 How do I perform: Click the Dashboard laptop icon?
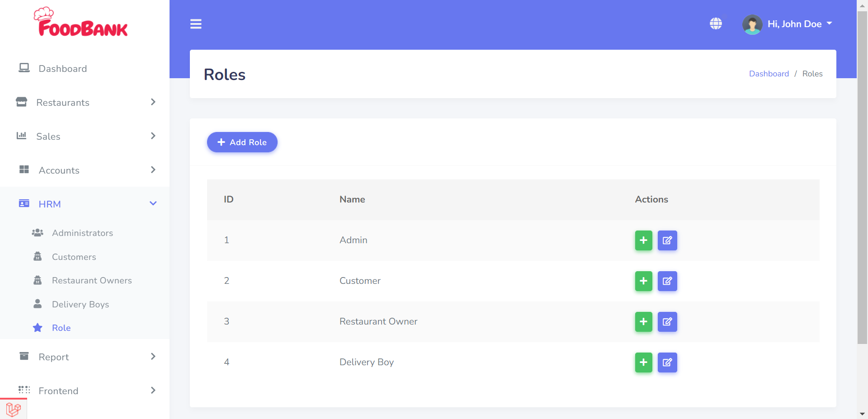pos(24,68)
